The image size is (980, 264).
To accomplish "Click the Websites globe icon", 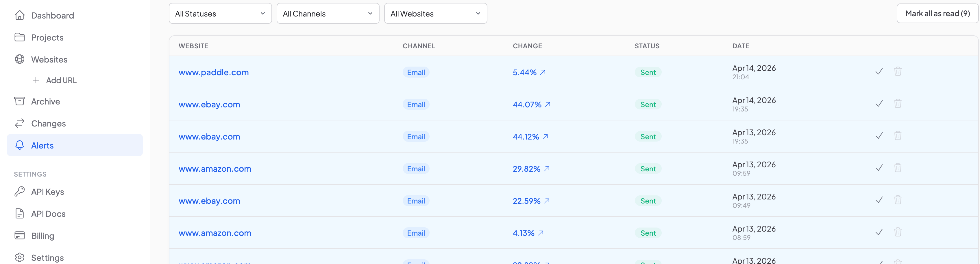I will [19, 59].
